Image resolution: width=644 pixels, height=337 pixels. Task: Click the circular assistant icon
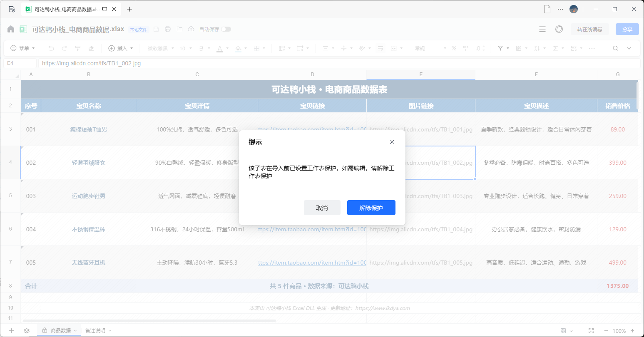pyautogui.click(x=559, y=29)
